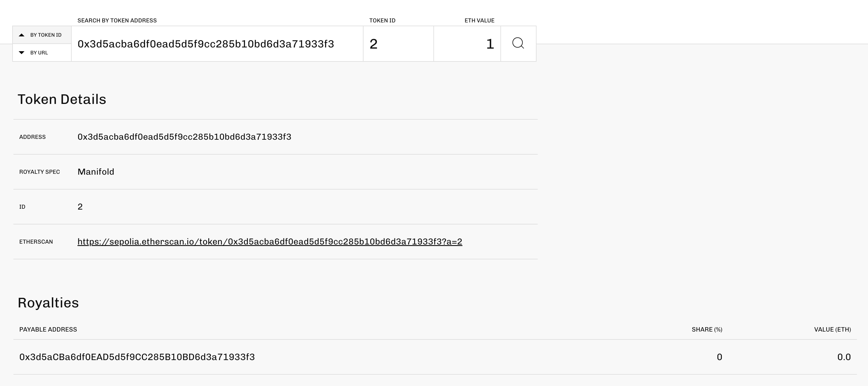Click the VALUE (ETH) column header
This screenshot has width=868, height=386.
click(832, 330)
